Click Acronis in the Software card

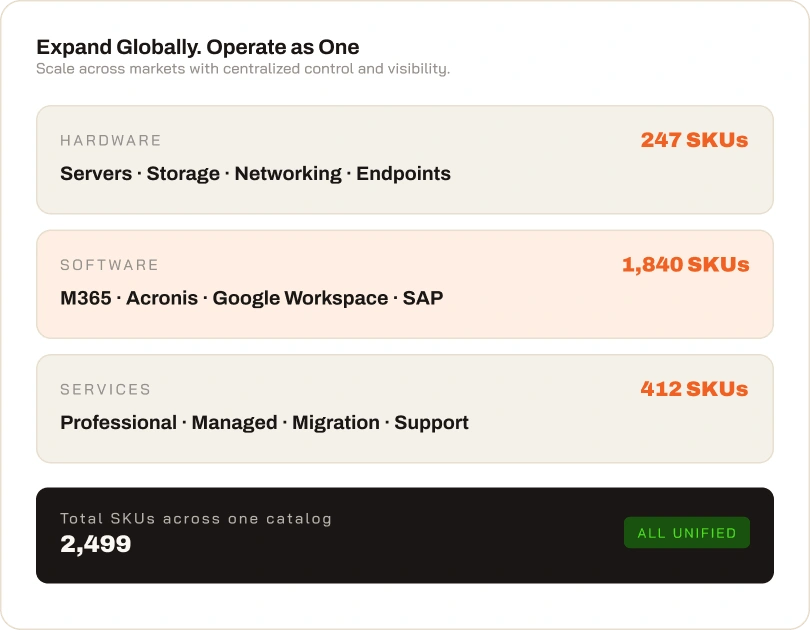162,298
